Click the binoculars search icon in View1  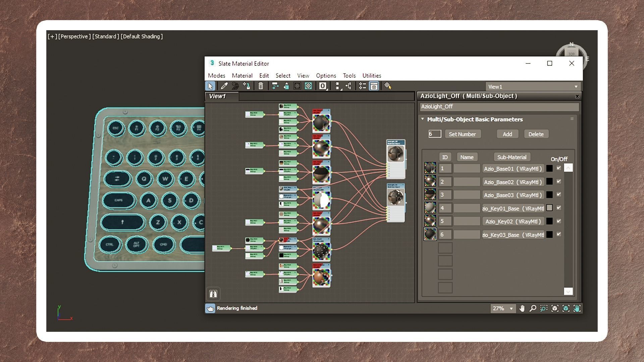coord(213,294)
